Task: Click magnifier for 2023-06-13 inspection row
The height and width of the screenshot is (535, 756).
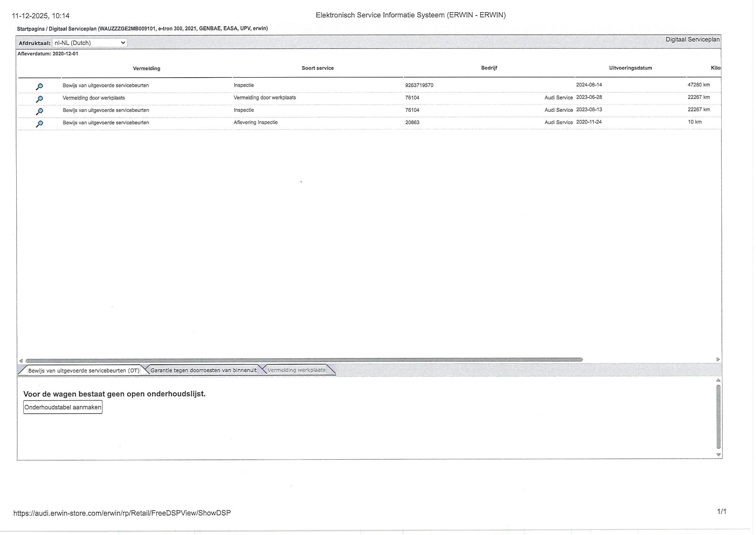Action: point(39,112)
